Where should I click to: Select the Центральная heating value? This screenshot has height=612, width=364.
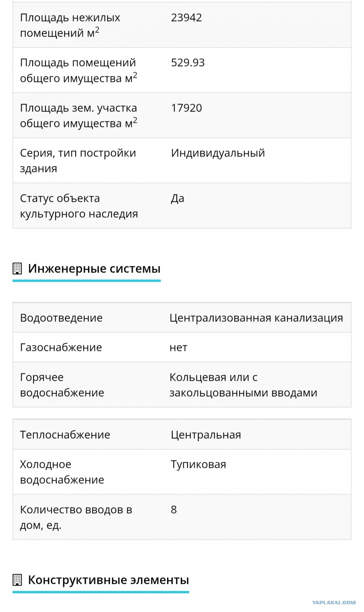206,435
